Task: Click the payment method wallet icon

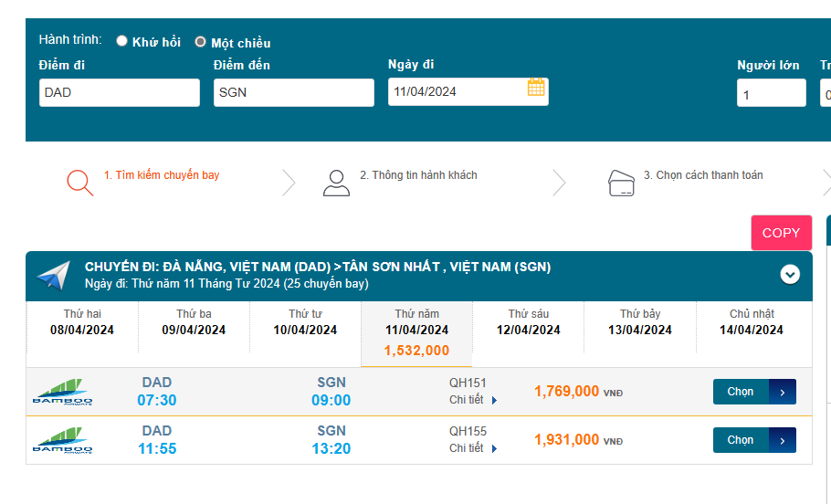Action: (621, 184)
